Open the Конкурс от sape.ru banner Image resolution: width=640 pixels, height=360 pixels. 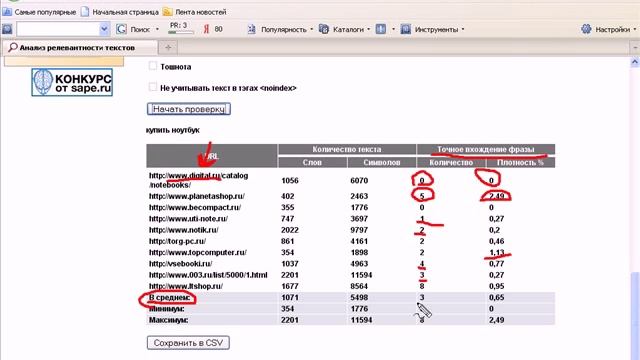coord(72,82)
